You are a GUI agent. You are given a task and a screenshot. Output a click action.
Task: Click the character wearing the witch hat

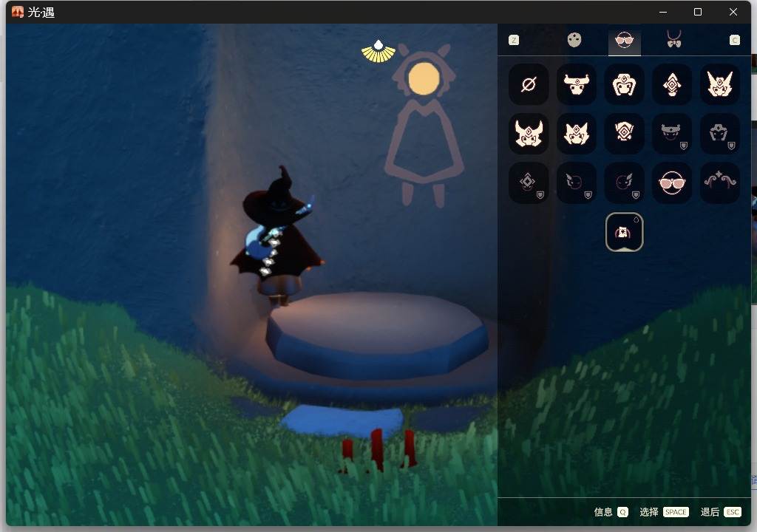[279, 236]
